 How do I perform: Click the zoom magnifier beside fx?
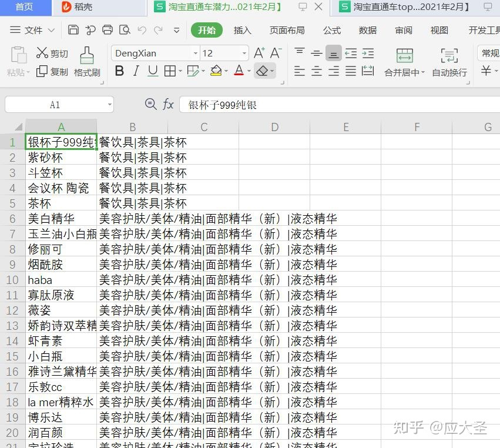[150, 104]
